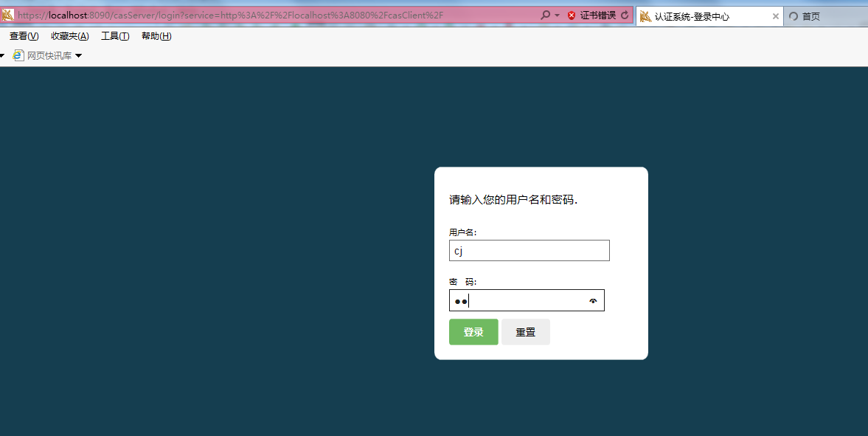Image resolution: width=868 pixels, height=436 pixels.
Task: Click the 重置 reset button
Action: (525, 332)
